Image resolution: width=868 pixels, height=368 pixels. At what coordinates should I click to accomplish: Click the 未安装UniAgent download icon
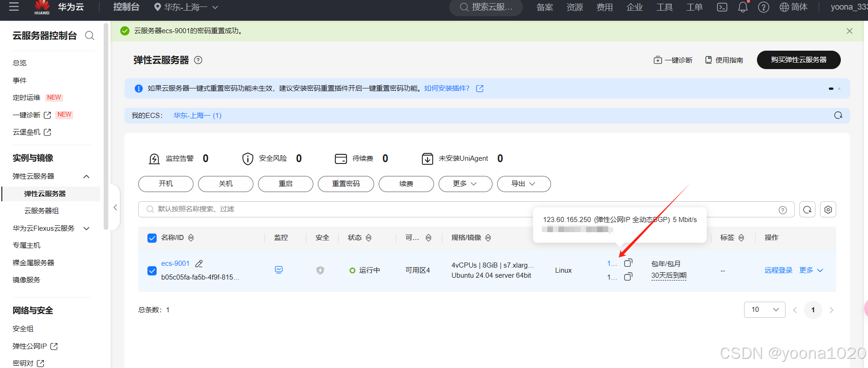(x=428, y=159)
